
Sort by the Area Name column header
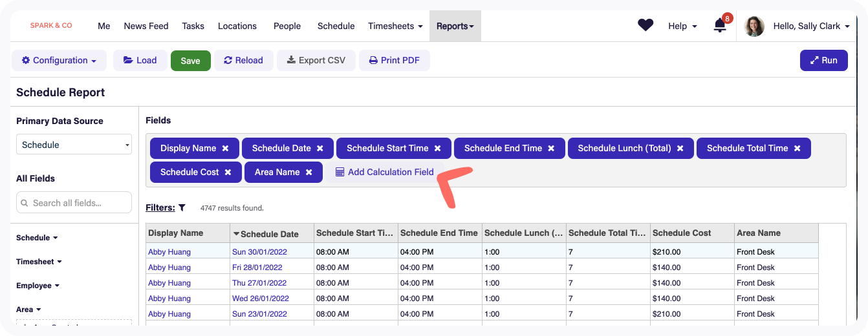click(x=776, y=233)
